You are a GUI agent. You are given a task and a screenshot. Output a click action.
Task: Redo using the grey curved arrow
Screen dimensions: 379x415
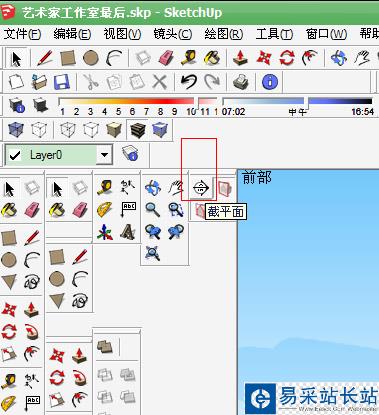[x=212, y=82]
